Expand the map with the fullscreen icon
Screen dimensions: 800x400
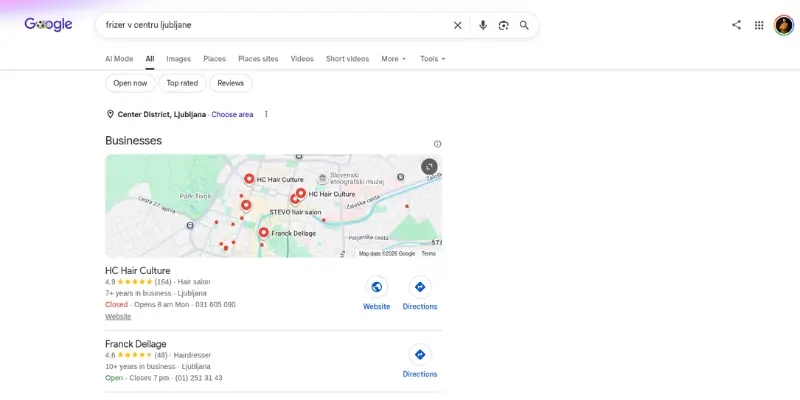click(x=429, y=167)
